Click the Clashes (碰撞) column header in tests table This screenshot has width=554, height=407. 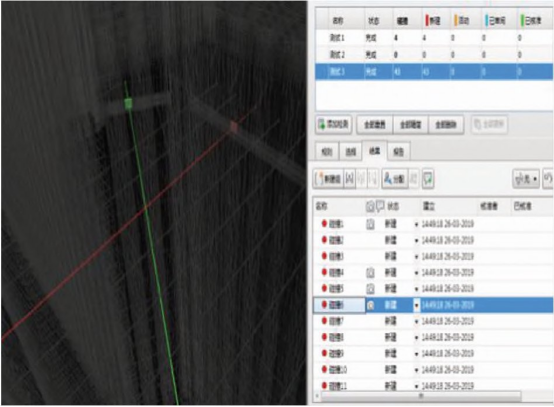tap(407, 21)
